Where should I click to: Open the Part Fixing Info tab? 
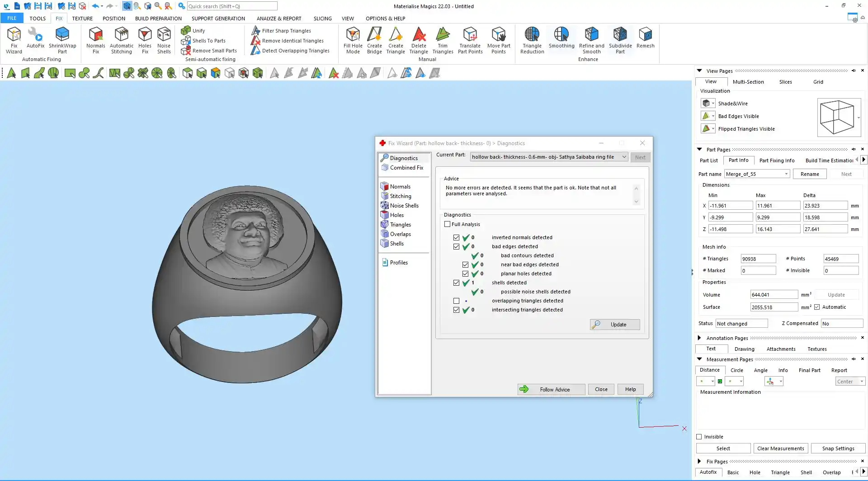777,160
